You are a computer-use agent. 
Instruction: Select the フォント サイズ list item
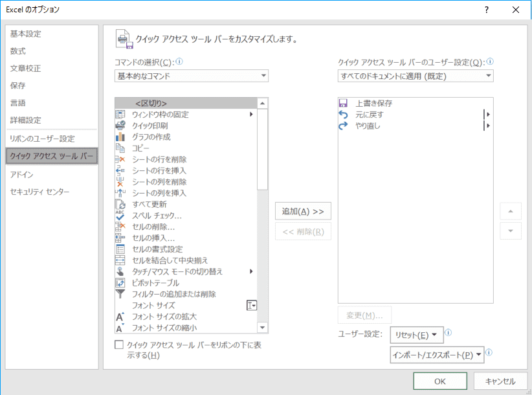click(186, 305)
